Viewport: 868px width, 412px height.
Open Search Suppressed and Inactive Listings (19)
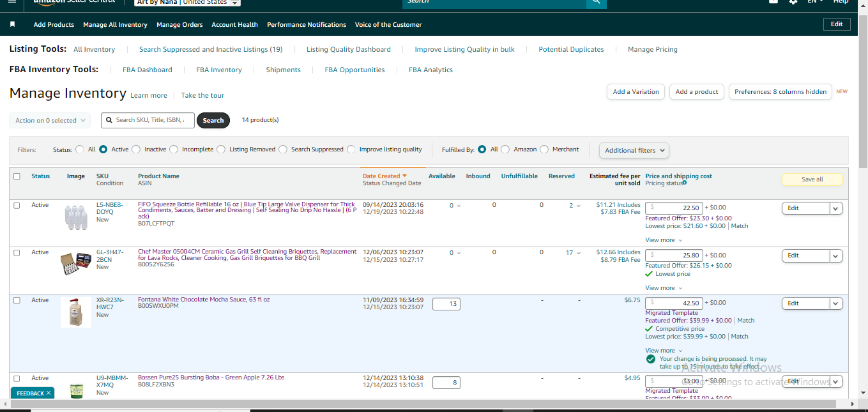211,49
